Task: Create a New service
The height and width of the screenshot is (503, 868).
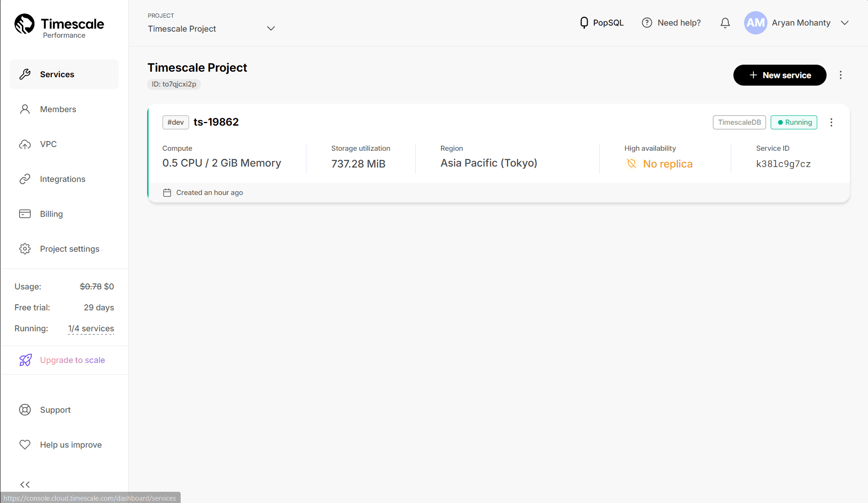Action: click(780, 75)
